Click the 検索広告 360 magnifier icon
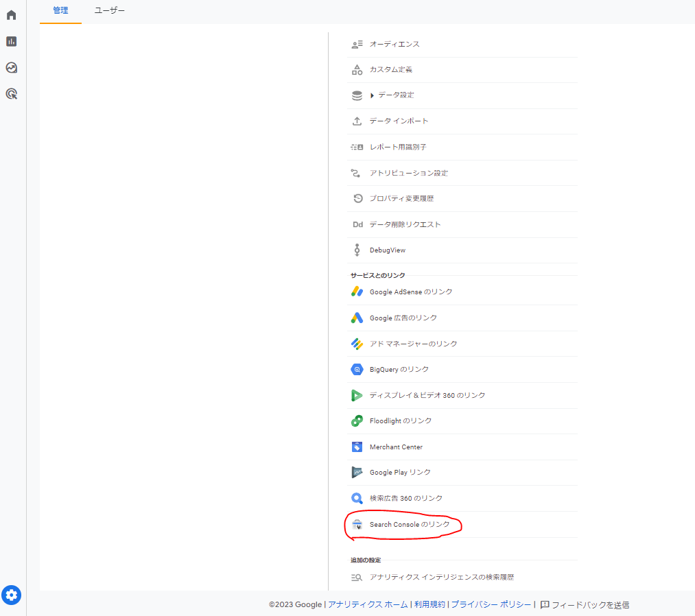Image resolution: width=695 pixels, height=616 pixels. [357, 498]
